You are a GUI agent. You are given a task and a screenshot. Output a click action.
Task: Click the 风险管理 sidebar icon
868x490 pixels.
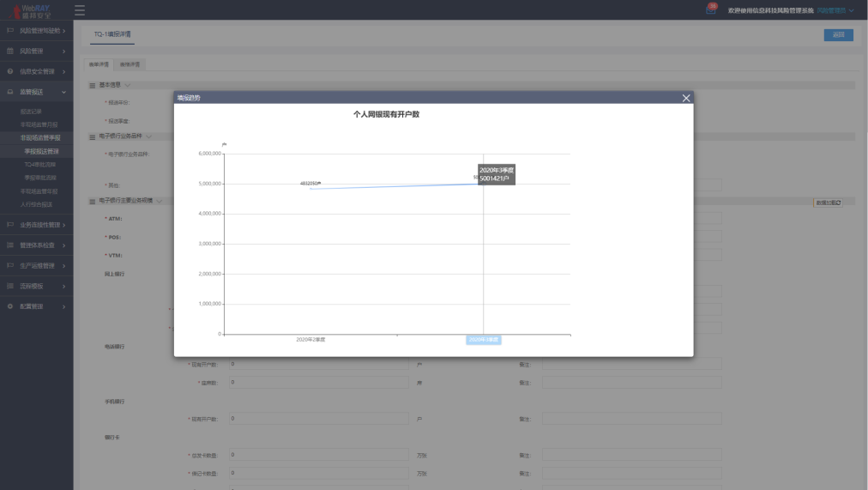[x=10, y=51]
